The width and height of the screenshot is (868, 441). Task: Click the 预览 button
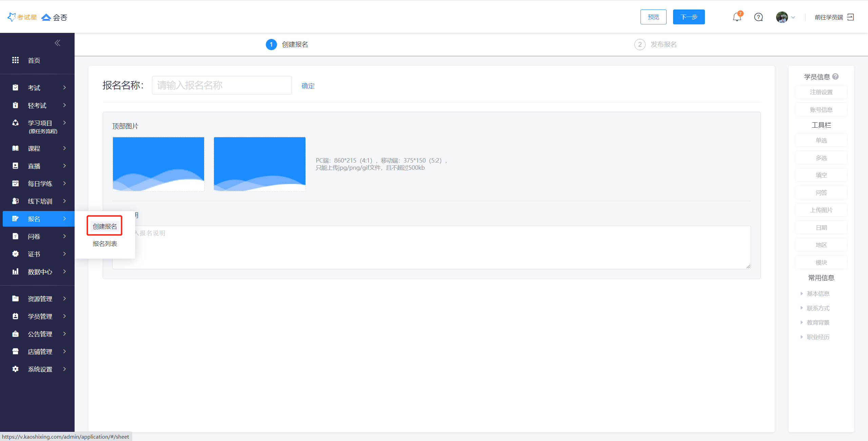[653, 17]
